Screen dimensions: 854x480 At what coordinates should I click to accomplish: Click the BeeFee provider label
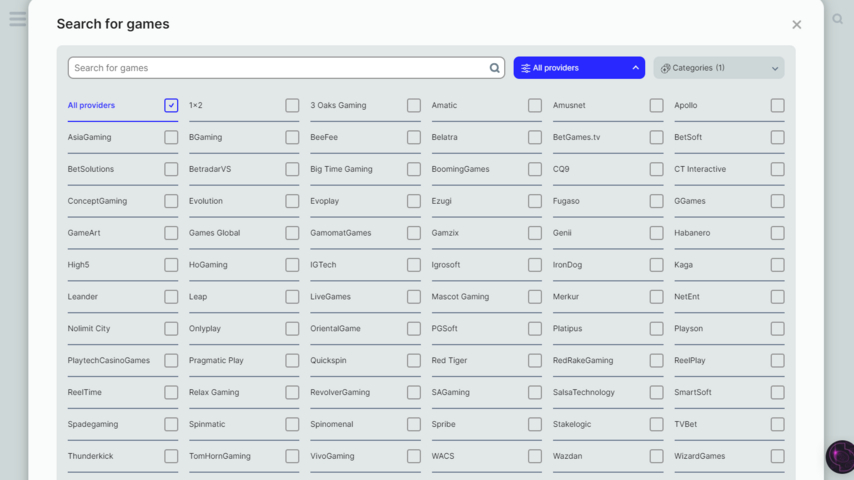(x=324, y=137)
